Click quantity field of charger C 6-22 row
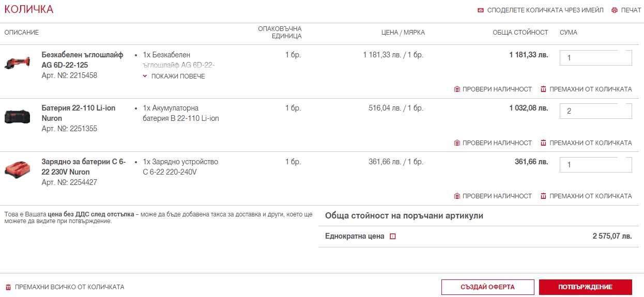644x297 pixels. [595, 165]
